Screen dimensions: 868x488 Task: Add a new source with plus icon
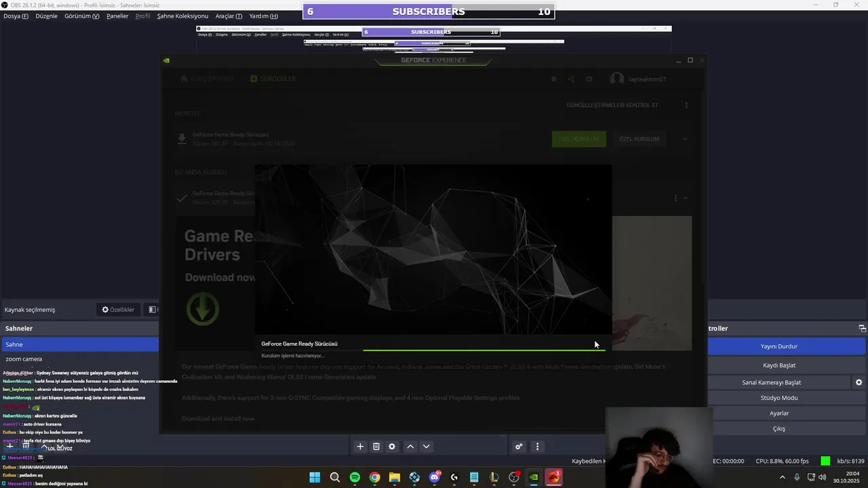[360, 447]
